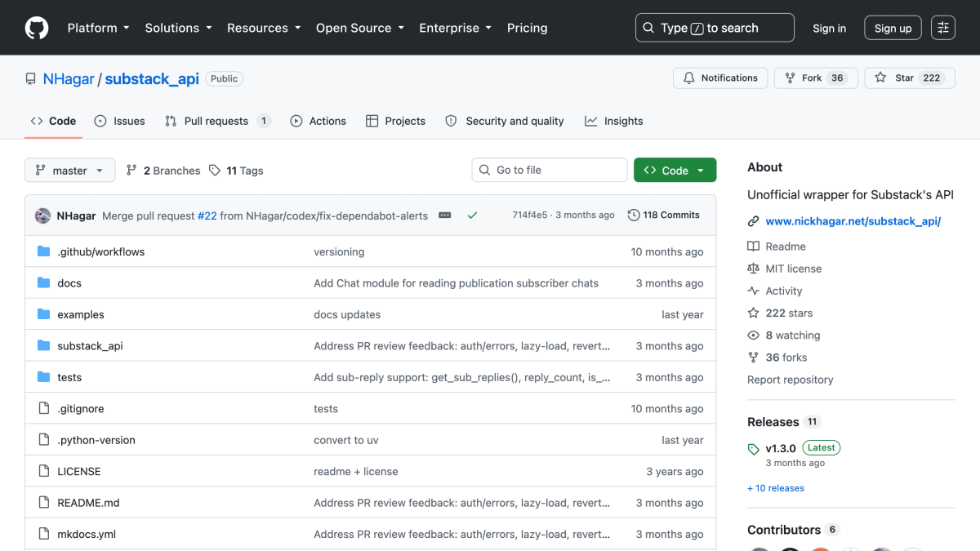Click the tests folder icon

coord(44,377)
